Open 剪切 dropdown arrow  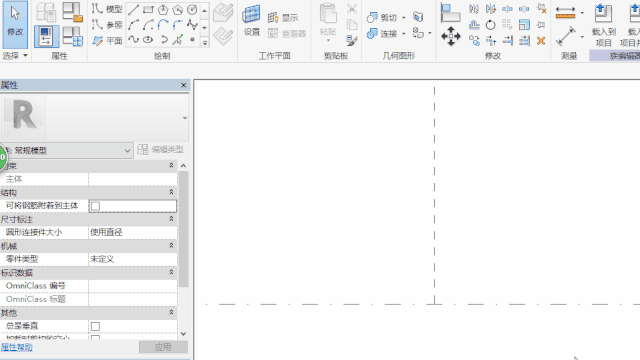(404, 18)
